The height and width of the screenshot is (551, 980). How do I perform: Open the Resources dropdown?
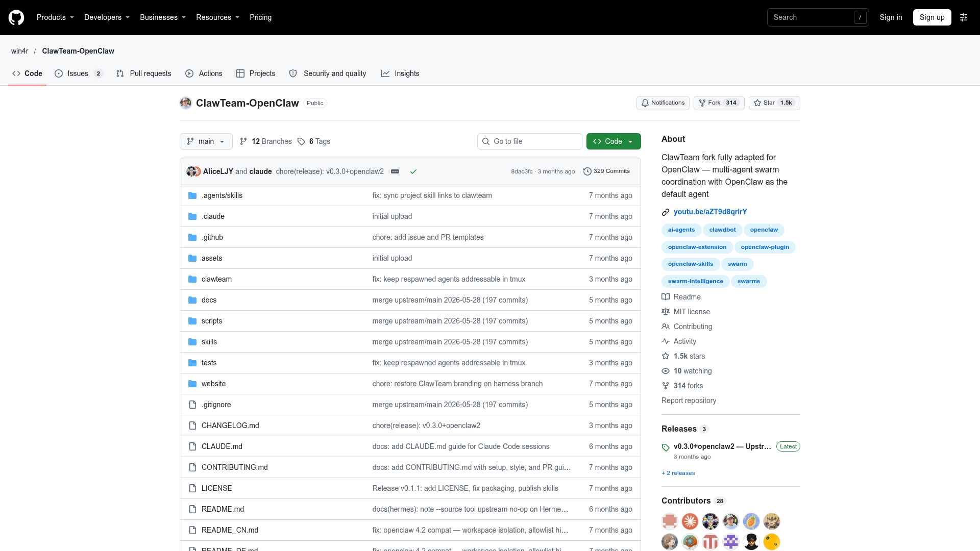click(x=217, y=17)
